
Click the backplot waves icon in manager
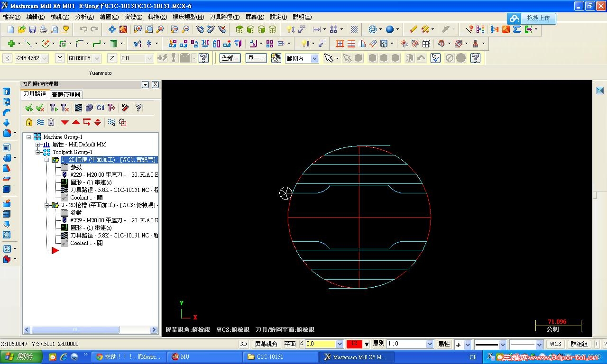79,108
